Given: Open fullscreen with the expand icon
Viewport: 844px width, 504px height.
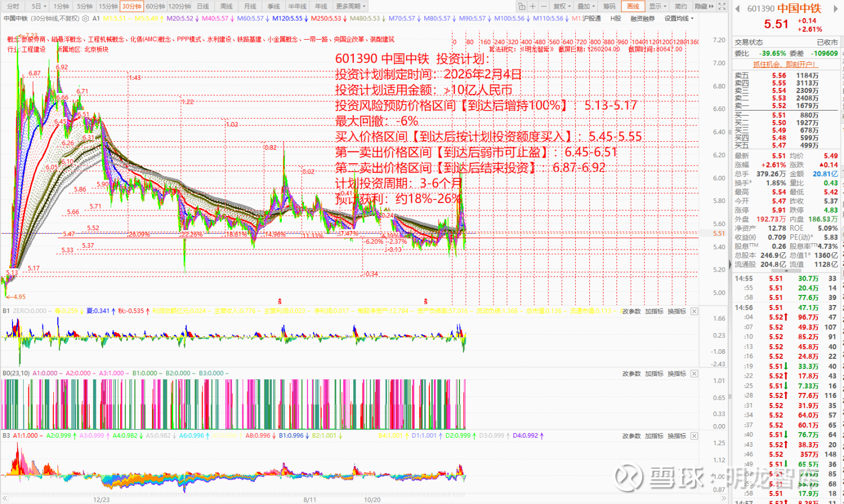Looking at the screenshot, I should click(x=722, y=6).
